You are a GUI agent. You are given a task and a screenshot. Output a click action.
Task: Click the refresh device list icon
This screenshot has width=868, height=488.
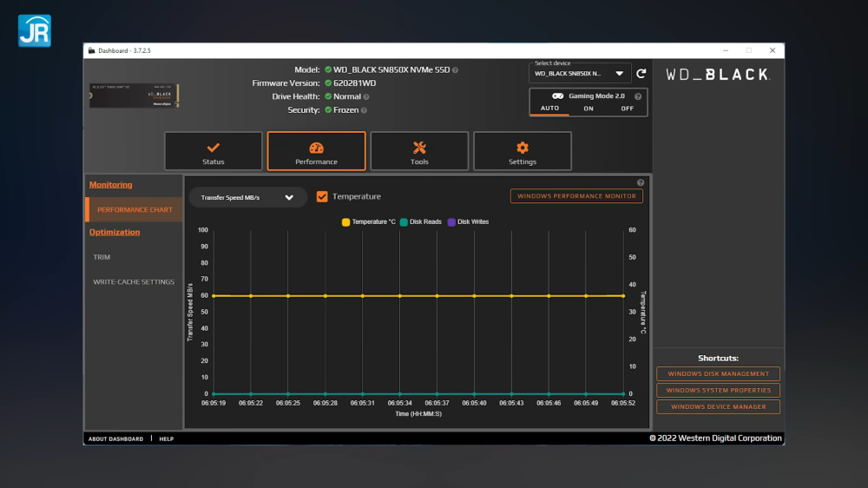[641, 74]
